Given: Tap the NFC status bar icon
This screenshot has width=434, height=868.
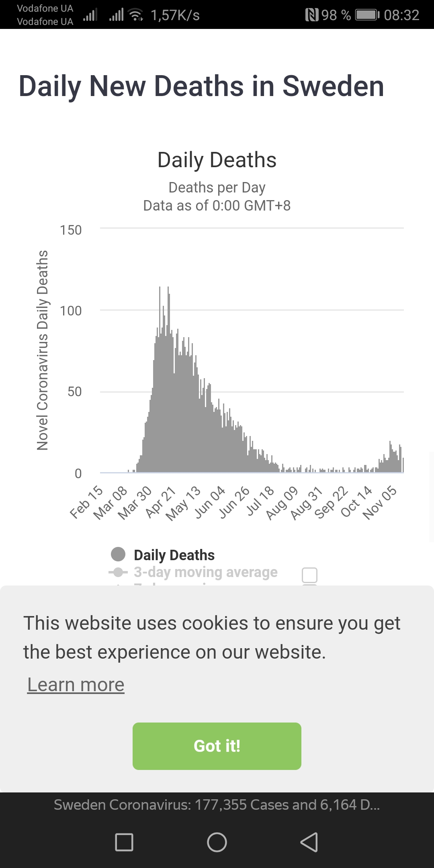Looking at the screenshot, I should [311, 15].
